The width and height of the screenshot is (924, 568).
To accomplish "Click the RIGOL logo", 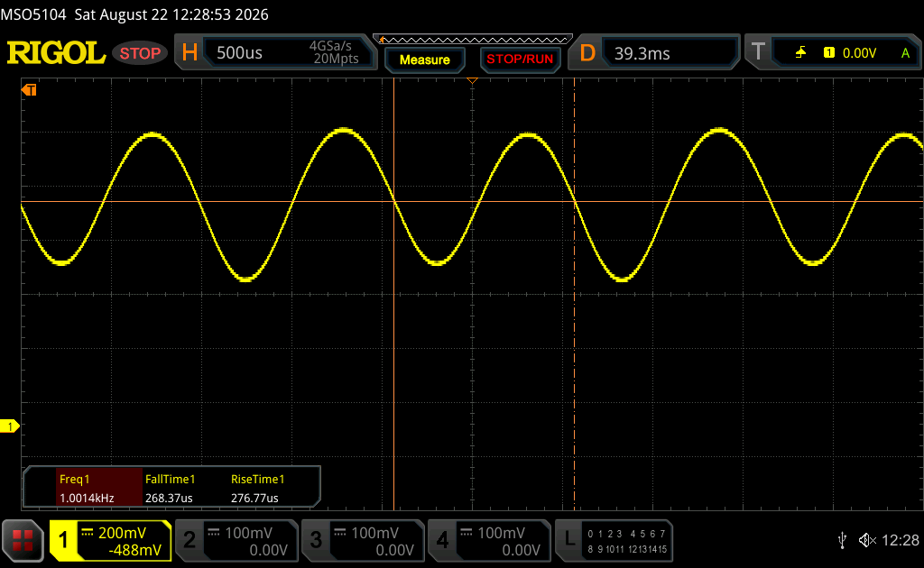I will click(x=56, y=53).
